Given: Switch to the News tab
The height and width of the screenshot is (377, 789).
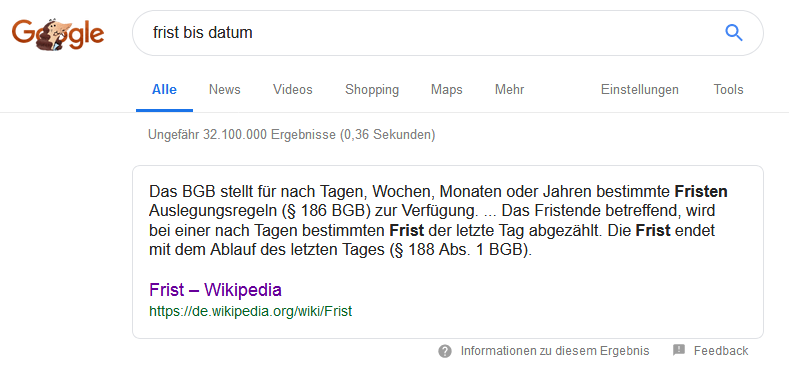Looking at the screenshot, I should (224, 90).
